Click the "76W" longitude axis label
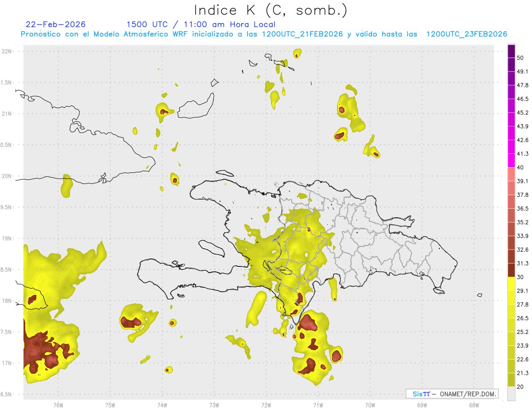Image resolution: width=532 pixels, height=411 pixels. 58,405
